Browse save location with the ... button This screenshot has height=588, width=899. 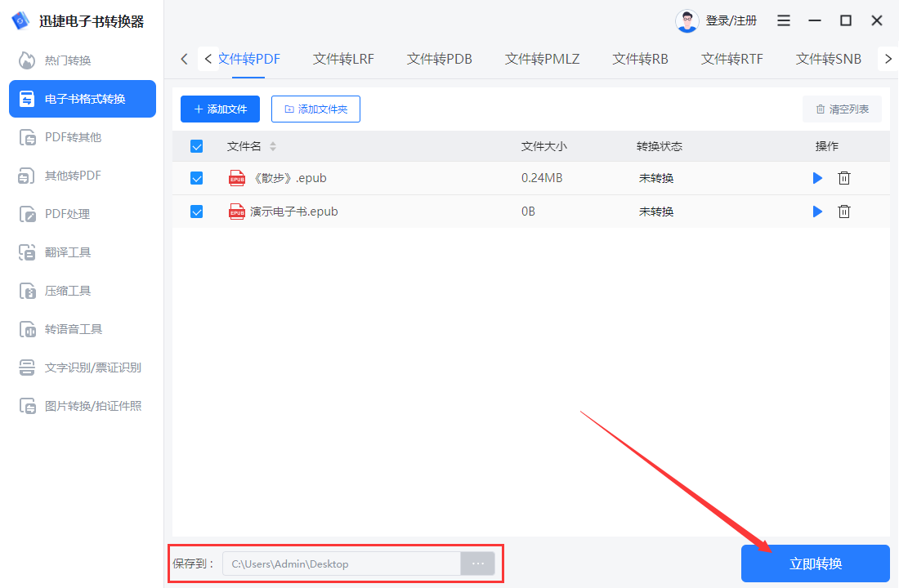pos(477,563)
